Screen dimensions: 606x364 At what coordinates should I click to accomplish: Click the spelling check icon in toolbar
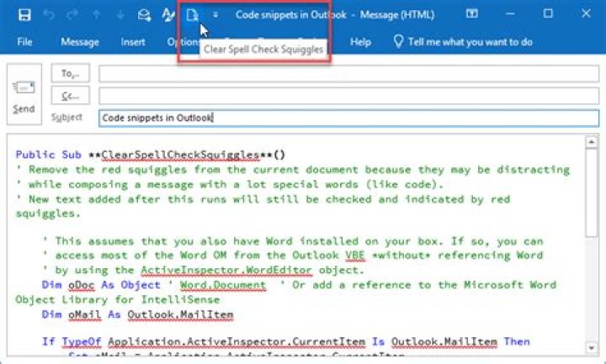coord(168,14)
